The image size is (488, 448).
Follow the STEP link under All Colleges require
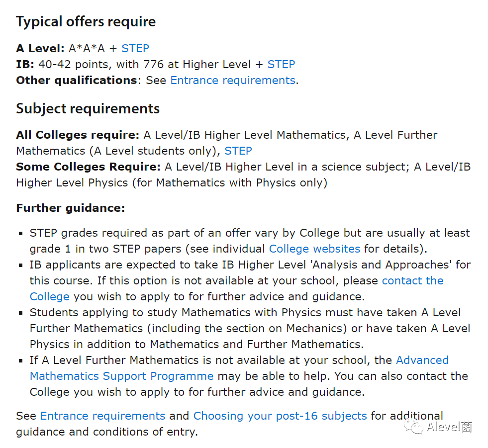pos(238,151)
